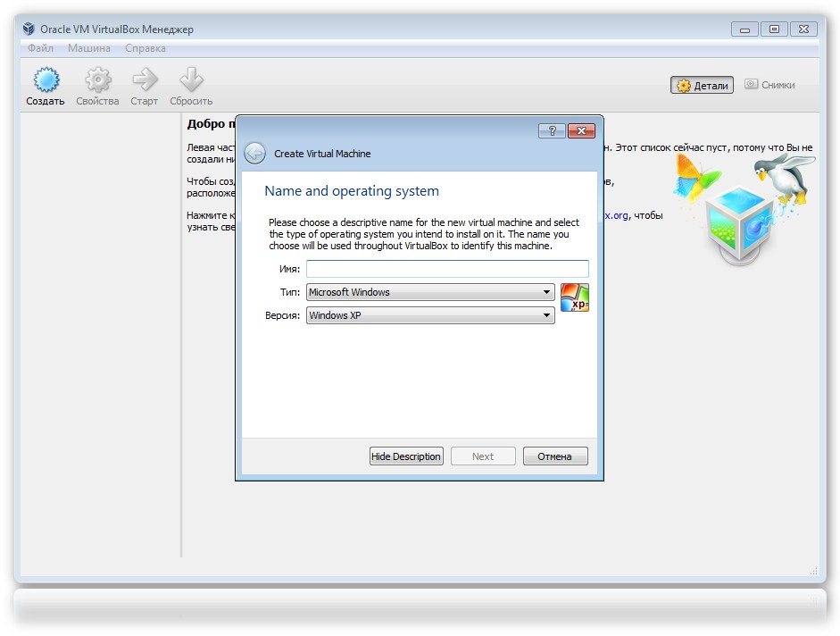Screen dimensions: 840x636
Task: Close the Create Virtual Machine dialog
Action: point(581,131)
